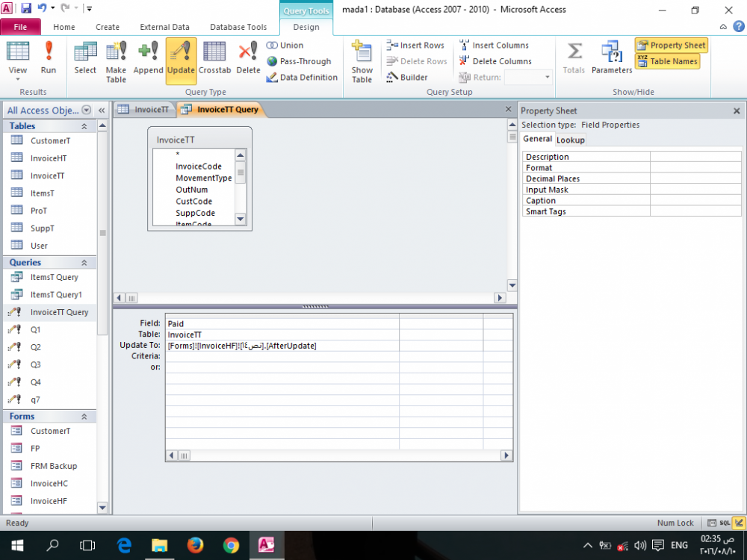Switch to the Create ribbon tab
Viewport: 747px width, 560px height.
coord(108,27)
